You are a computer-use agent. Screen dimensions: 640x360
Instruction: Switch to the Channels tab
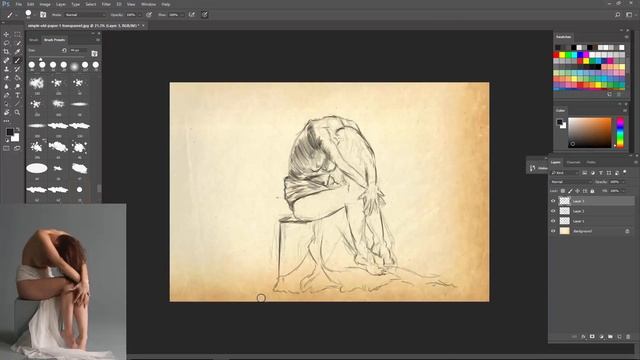573,162
